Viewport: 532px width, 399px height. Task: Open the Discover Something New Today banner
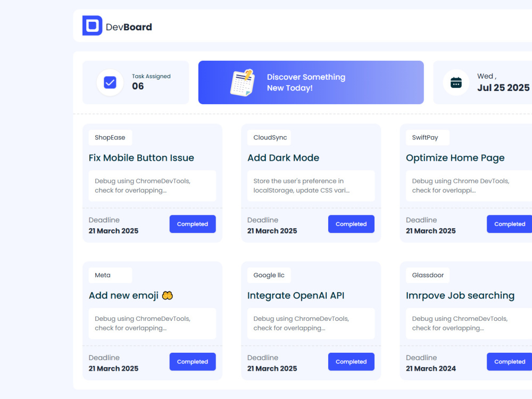(311, 82)
